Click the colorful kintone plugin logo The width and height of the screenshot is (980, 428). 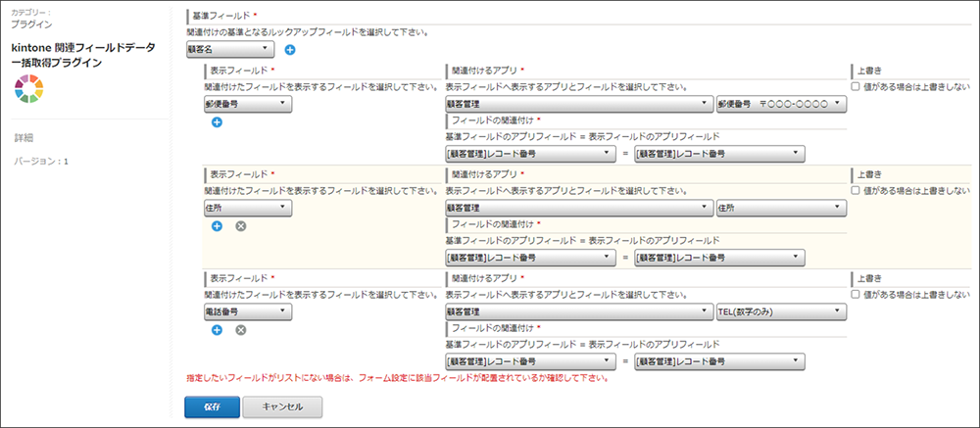point(28,88)
